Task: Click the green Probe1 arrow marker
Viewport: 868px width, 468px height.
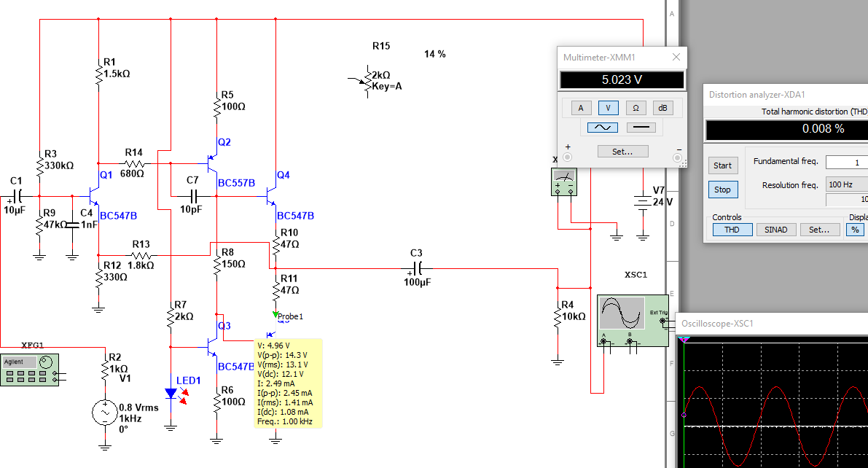Action: click(x=275, y=315)
